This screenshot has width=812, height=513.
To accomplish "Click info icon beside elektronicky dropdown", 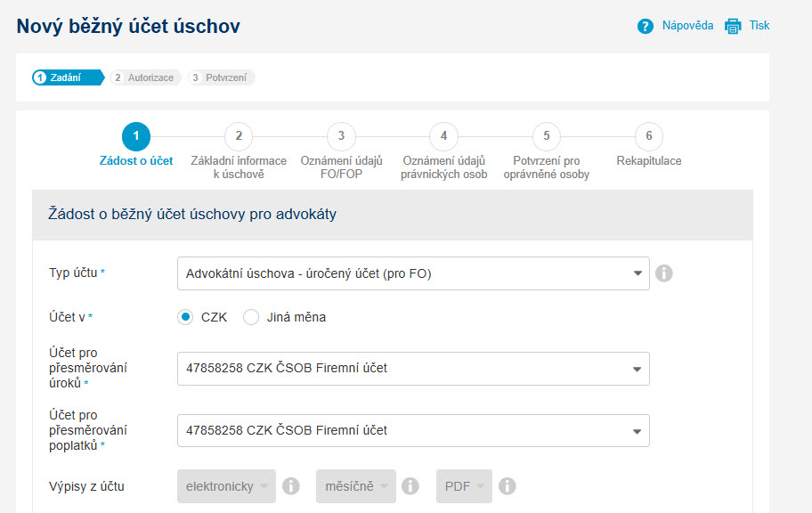I will [291, 486].
